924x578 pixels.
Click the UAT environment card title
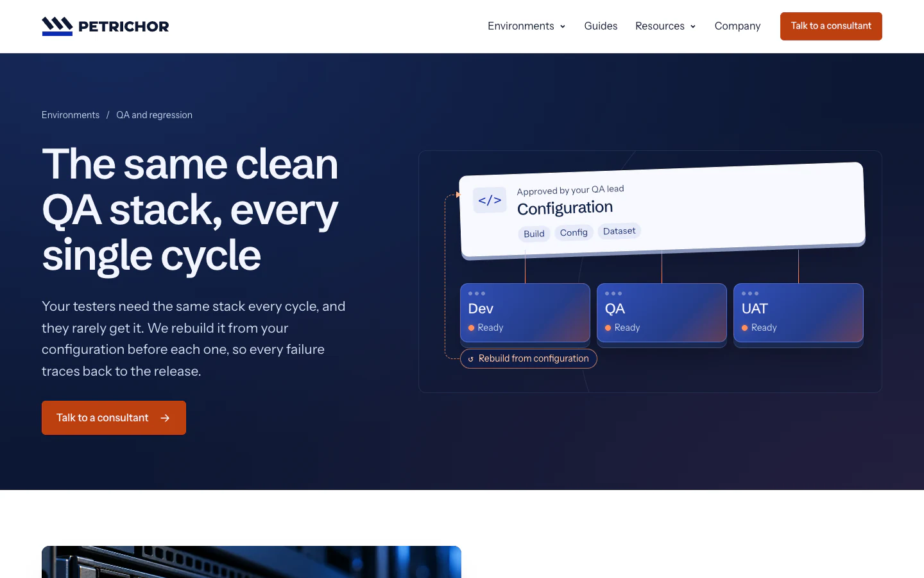click(755, 309)
